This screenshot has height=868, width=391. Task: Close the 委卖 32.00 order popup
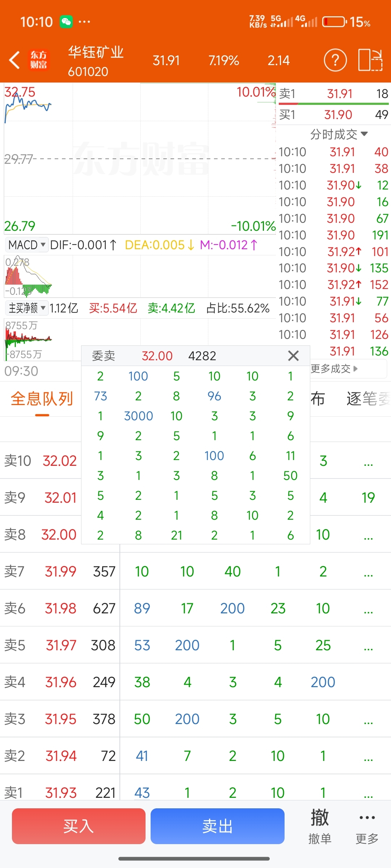pyautogui.click(x=293, y=356)
